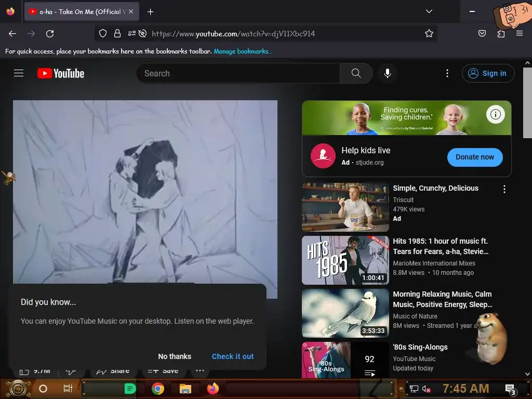Open the green notes app on taskbar
532x399 pixels.
(x=130, y=389)
